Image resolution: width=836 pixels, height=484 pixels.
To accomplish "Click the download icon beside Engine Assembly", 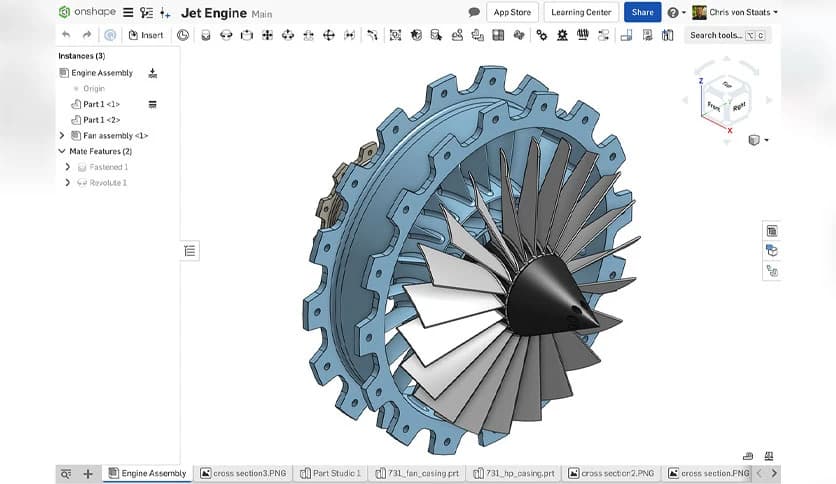I will 153,73.
